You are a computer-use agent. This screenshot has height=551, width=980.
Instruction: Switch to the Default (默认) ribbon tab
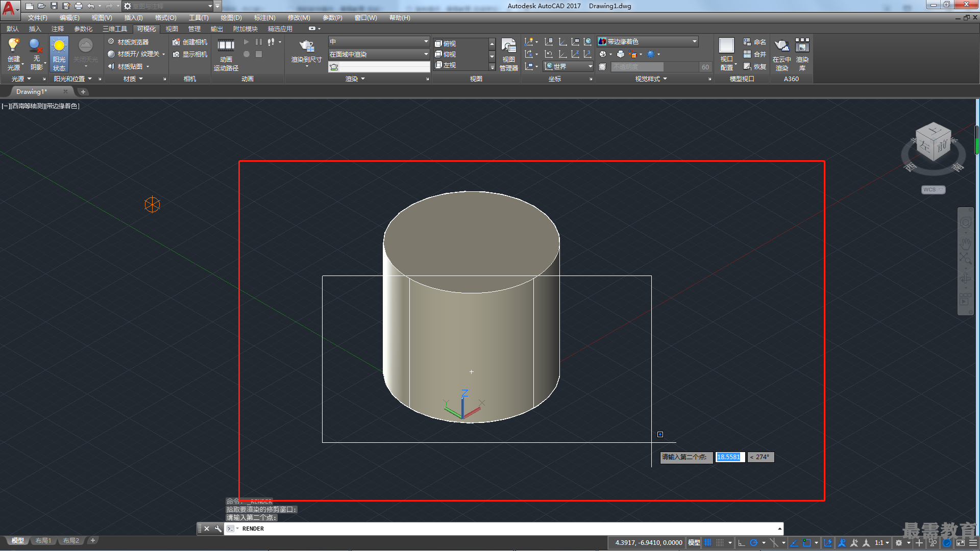pyautogui.click(x=12, y=29)
